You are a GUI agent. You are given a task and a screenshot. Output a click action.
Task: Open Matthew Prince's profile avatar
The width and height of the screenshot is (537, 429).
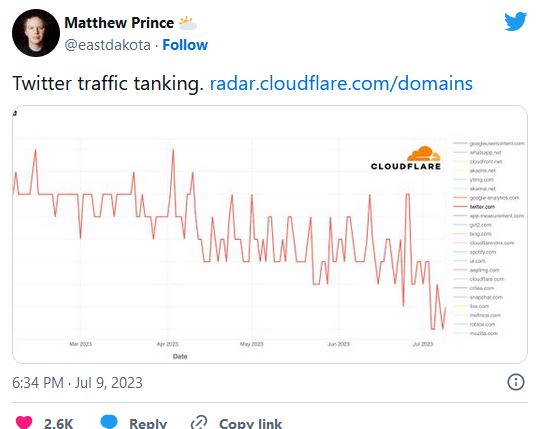36,33
